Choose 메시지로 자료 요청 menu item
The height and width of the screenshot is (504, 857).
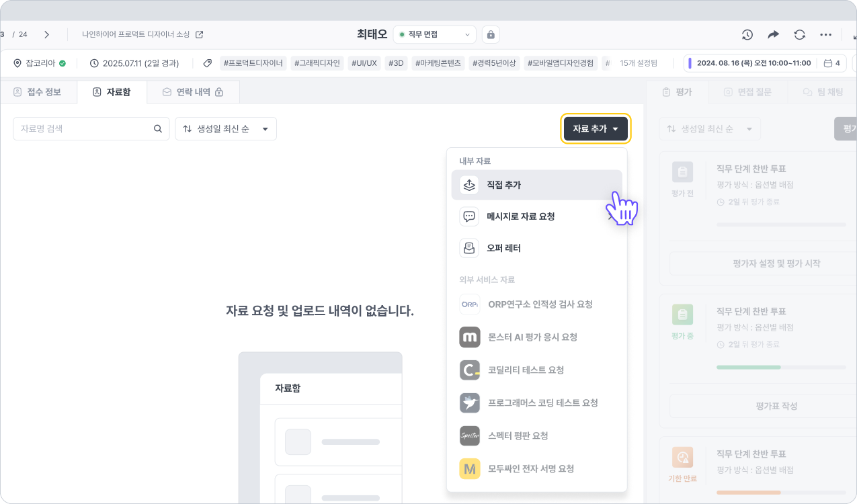(537, 216)
